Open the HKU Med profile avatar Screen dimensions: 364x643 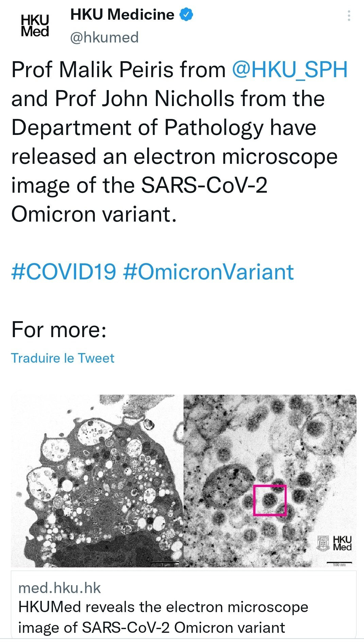pyautogui.click(x=35, y=25)
